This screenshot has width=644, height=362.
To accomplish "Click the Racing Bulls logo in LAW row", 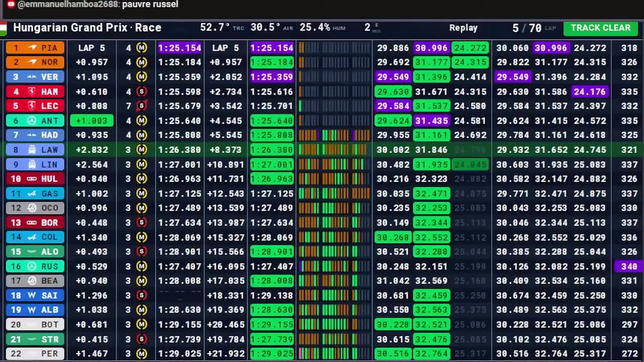I will (32, 150).
